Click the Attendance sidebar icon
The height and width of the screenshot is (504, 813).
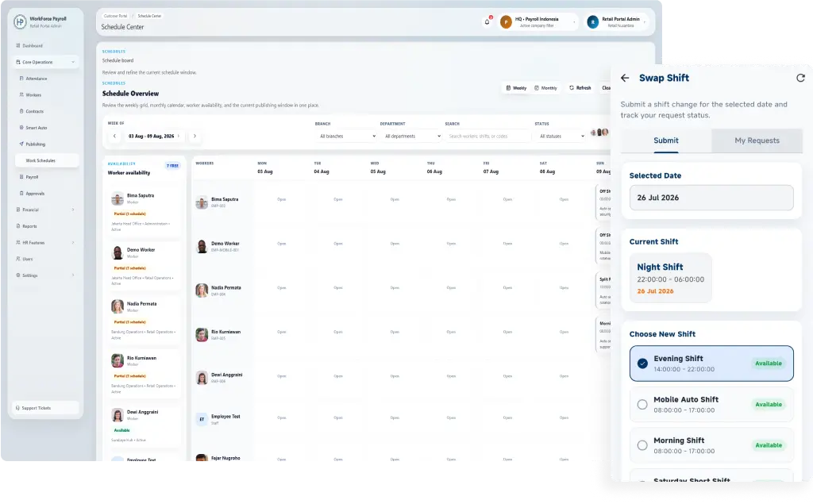(21, 79)
